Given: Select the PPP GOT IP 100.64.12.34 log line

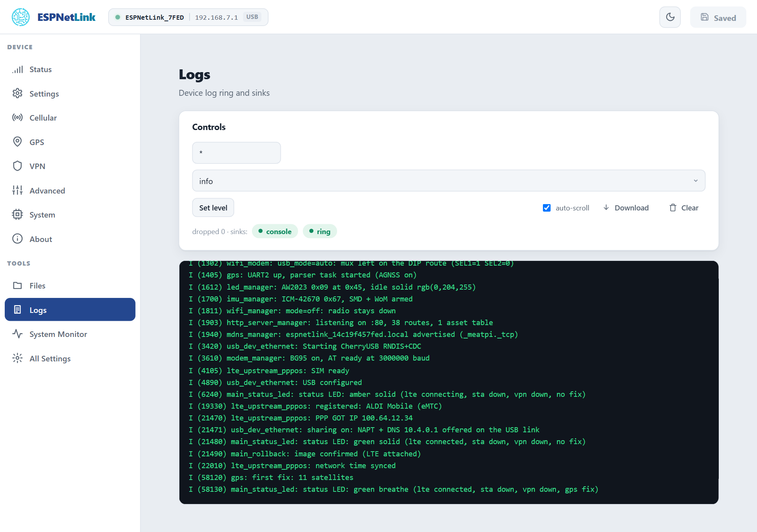Looking at the screenshot, I should pyautogui.click(x=301, y=418).
